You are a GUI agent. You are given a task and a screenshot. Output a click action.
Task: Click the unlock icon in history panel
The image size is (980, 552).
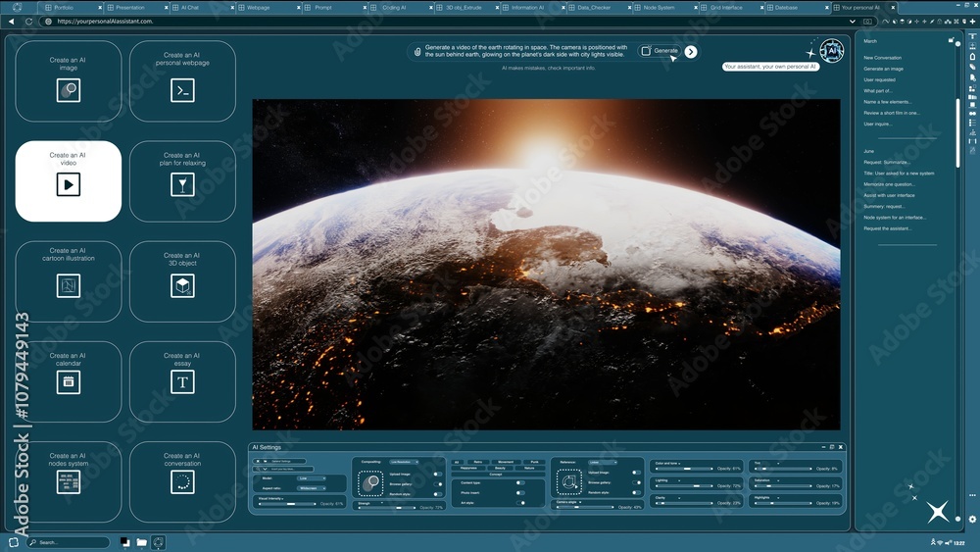click(x=952, y=40)
